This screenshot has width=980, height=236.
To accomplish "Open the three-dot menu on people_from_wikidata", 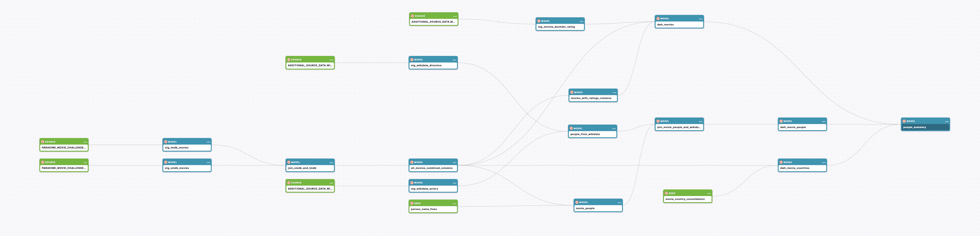I will click(x=614, y=129).
